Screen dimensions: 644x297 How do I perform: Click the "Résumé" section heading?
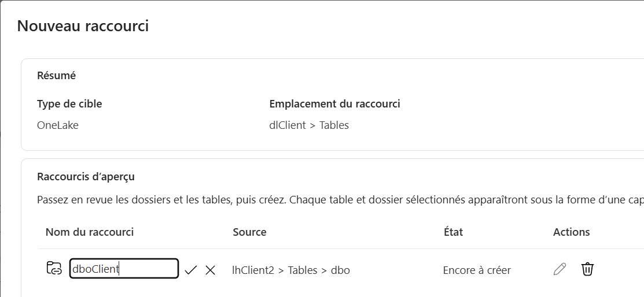(x=56, y=75)
